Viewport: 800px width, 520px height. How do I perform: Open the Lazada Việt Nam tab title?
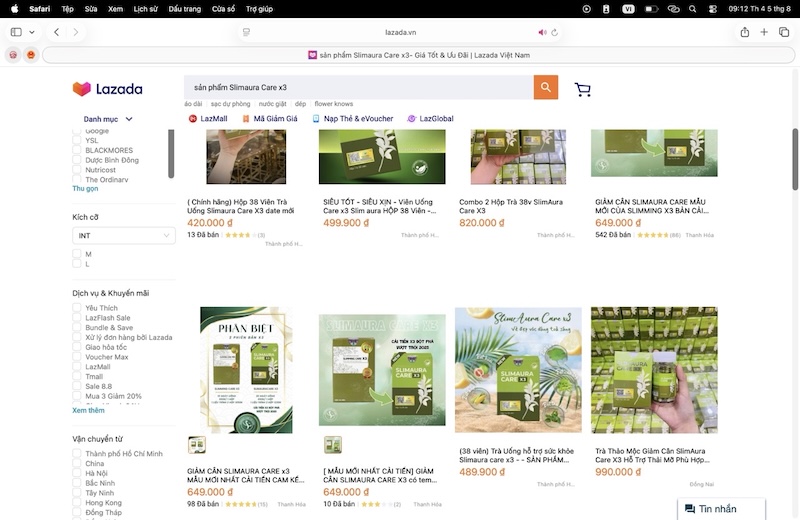coord(419,55)
